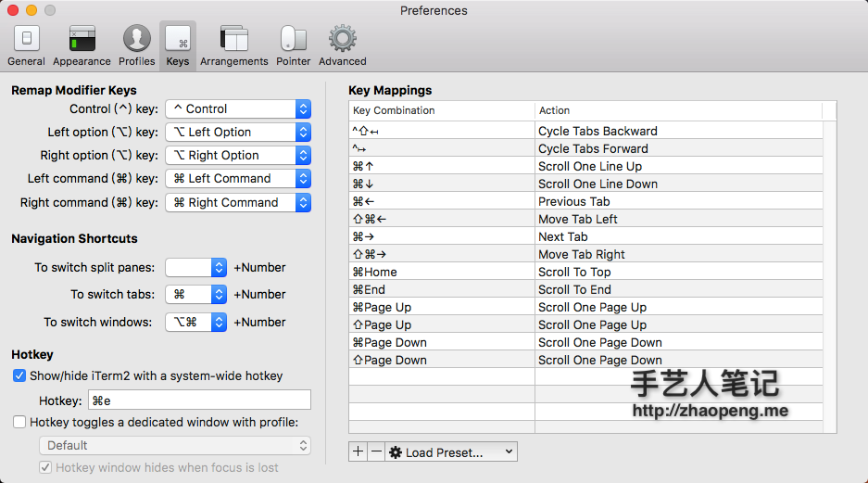Select the Scroll To Top mapping row

[x=585, y=273]
